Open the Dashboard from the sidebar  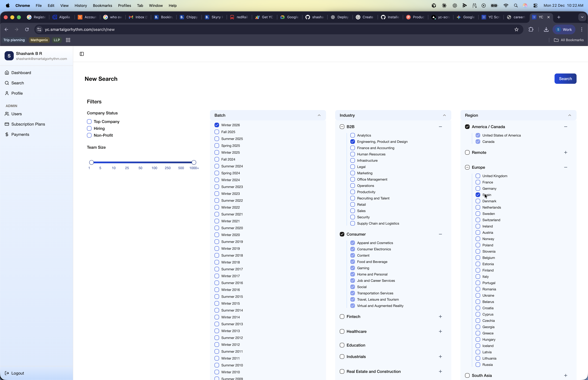point(21,72)
